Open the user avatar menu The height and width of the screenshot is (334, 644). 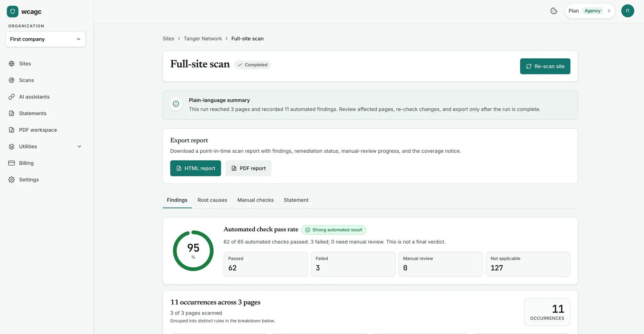pos(628,11)
